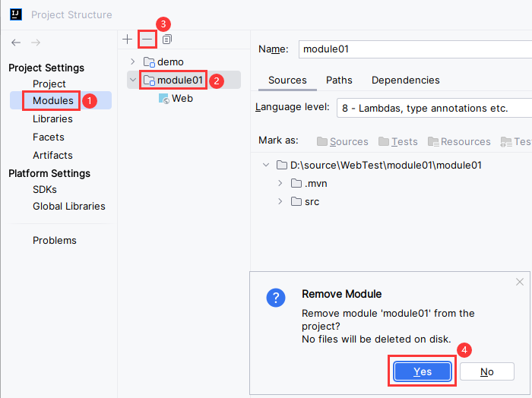Expand the demo module tree node
Viewport: 532px width, 398px height.
[133, 62]
